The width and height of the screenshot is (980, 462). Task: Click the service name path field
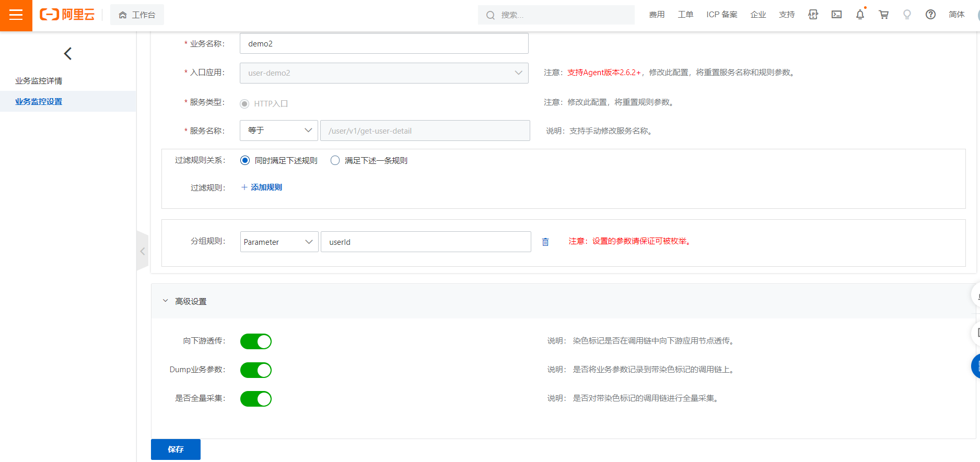coord(425,131)
